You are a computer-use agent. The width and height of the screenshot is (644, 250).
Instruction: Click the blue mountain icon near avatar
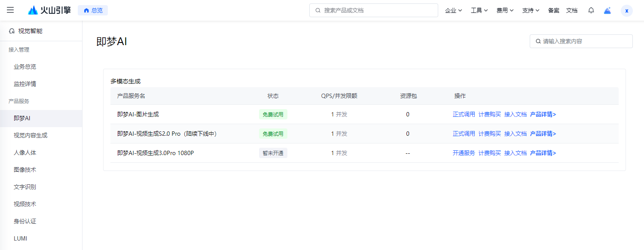point(607,10)
